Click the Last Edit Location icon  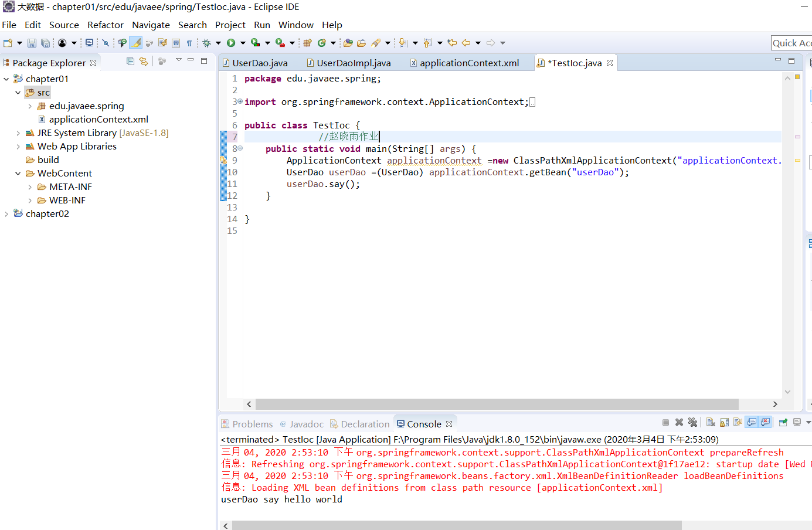click(x=451, y=43)
